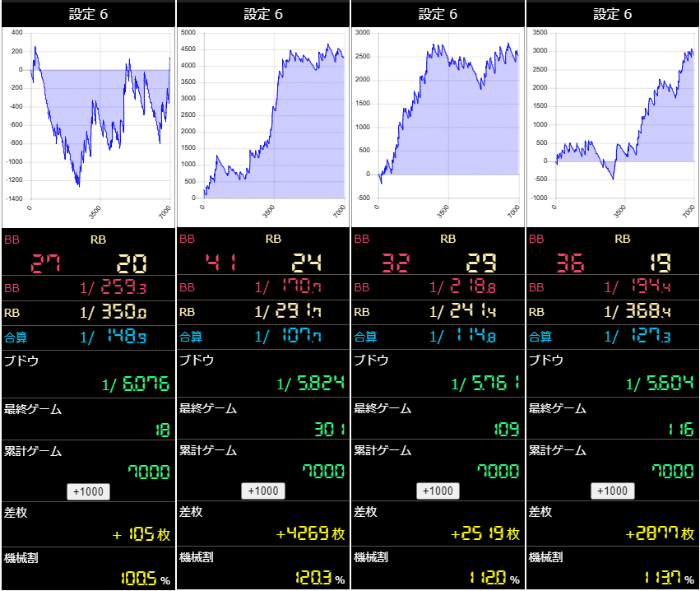This screenshot has width=700, height=591.
Task: Select the 合算 value 1/114.8
Action: click(462, 336)
